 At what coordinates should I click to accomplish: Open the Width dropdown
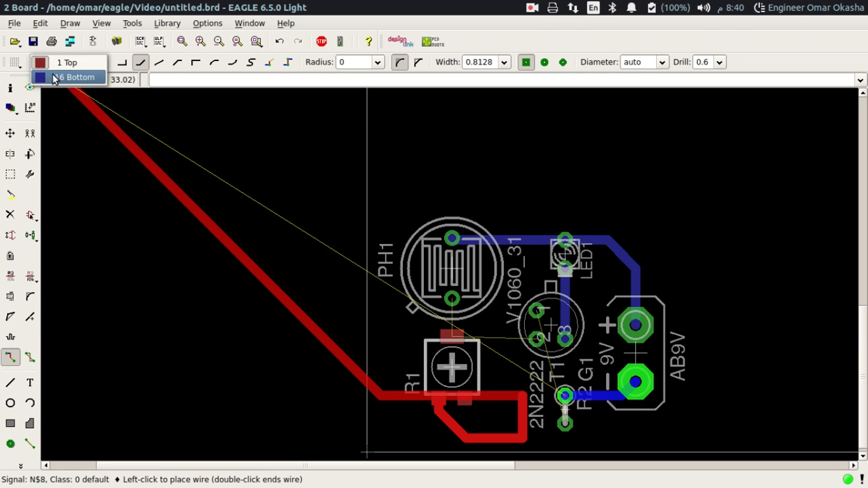(505, 62)
